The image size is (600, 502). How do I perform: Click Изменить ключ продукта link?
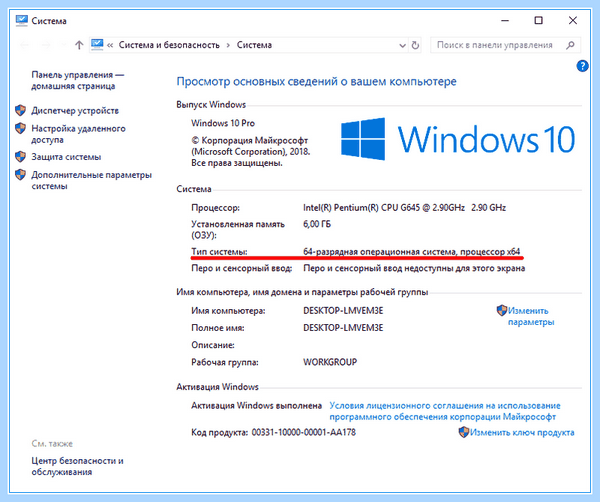[x=522, y=432]
